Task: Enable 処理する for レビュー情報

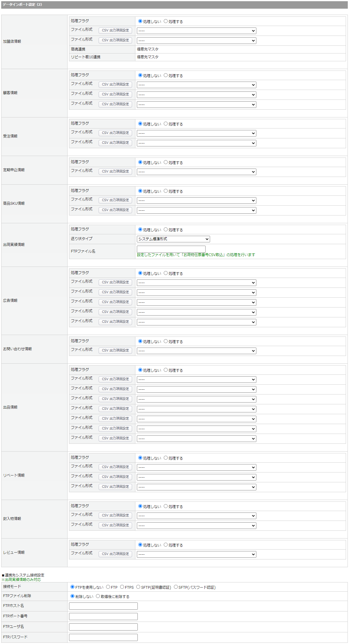Action: (166, 545)
